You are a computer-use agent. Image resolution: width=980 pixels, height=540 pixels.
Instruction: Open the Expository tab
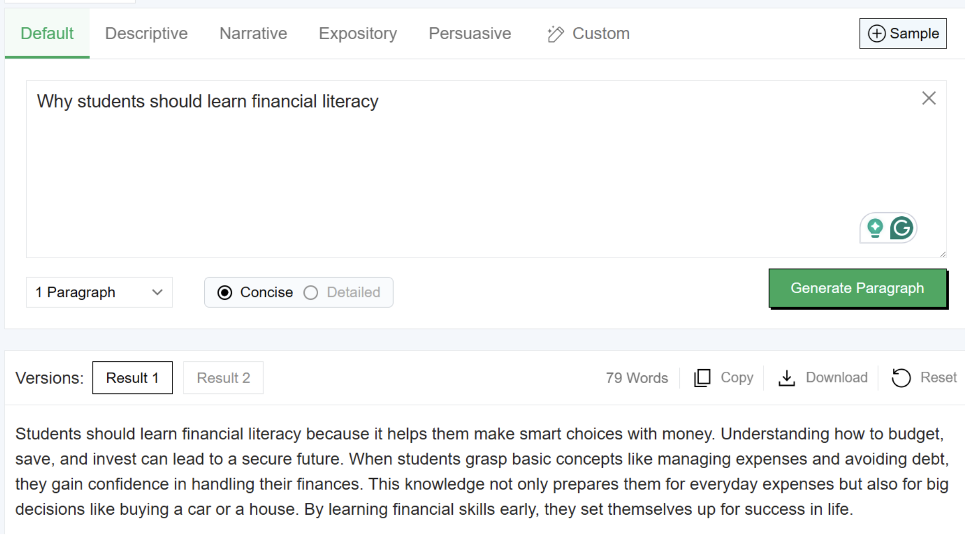358,34
